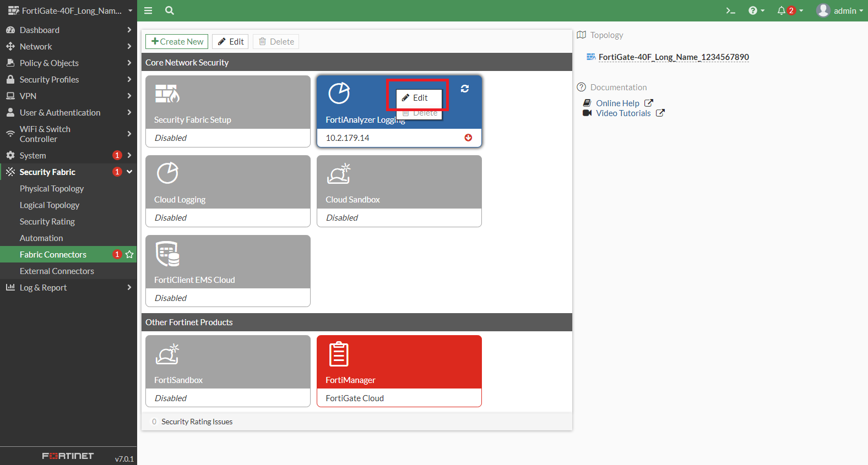Screen dimensions: 868x465
Task: Click the Security Fabric sidebar icon
Action: point(10,172)
